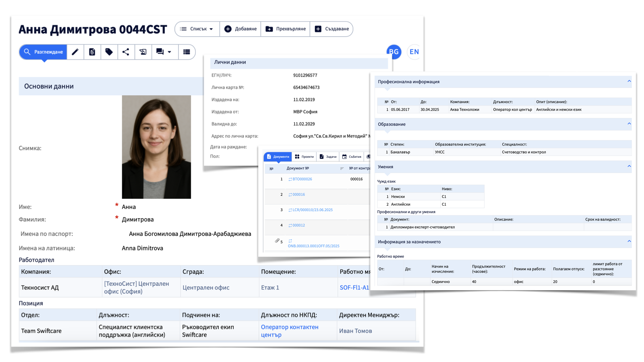
Task: Click the Теkносист АД company cell
Action: (60, 288)
